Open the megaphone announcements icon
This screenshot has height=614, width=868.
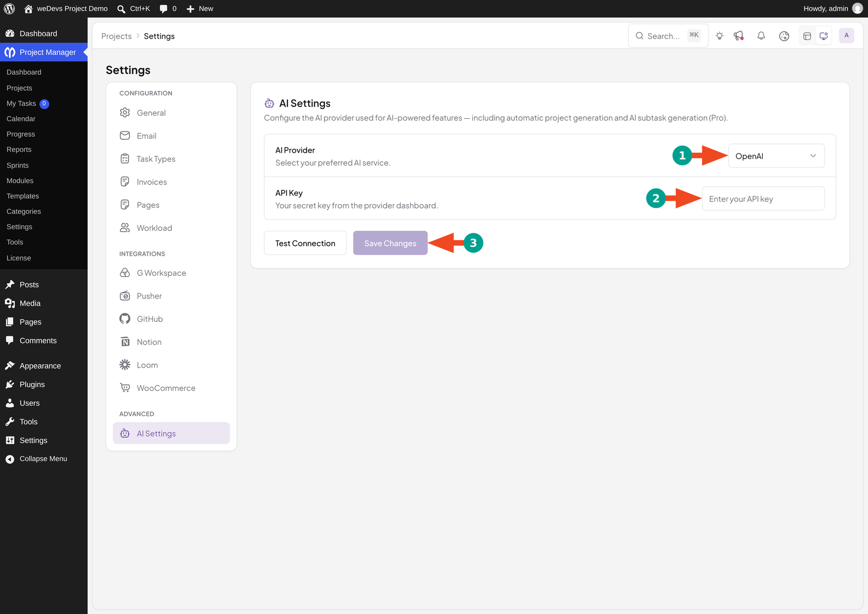point(738,36)
